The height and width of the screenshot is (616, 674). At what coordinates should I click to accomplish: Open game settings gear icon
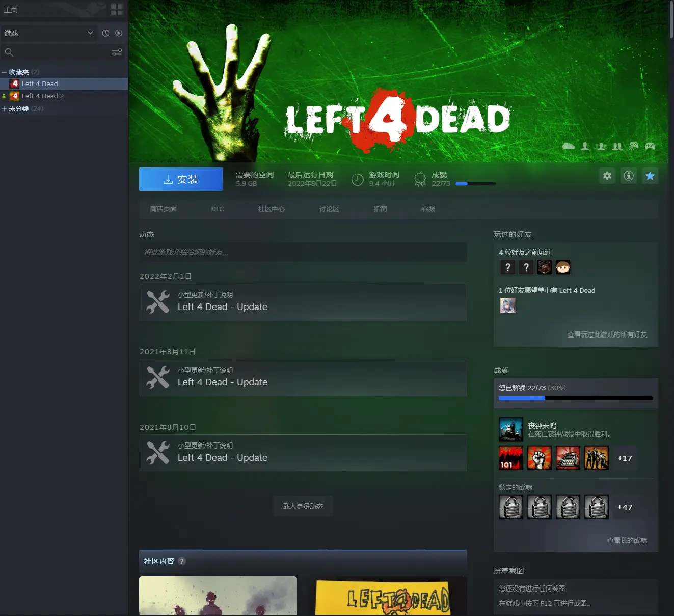pos(607,176)
